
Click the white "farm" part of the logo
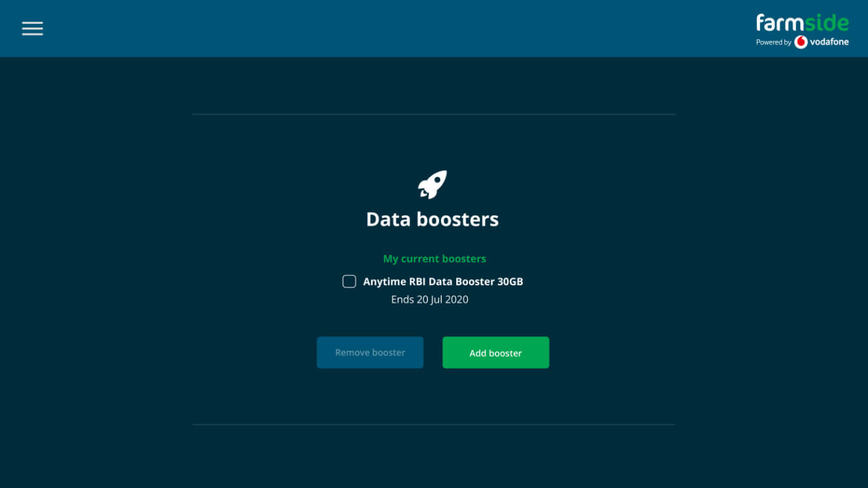coord(780,23)
